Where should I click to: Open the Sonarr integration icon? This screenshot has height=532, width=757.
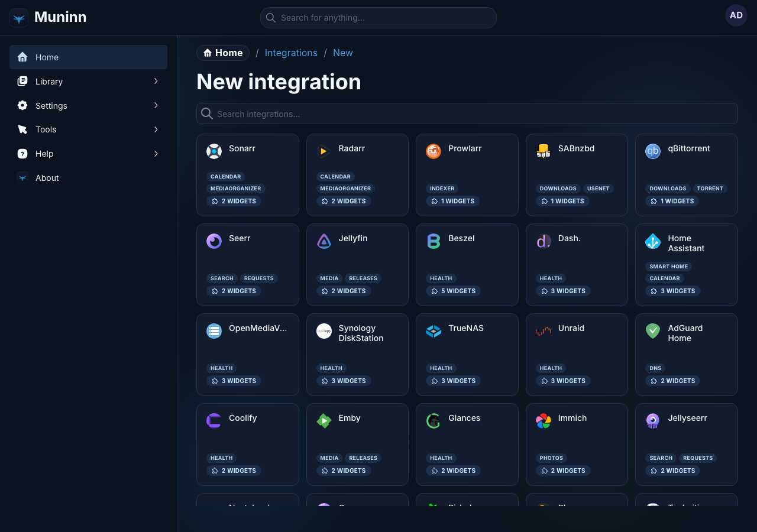pos(214,151)
